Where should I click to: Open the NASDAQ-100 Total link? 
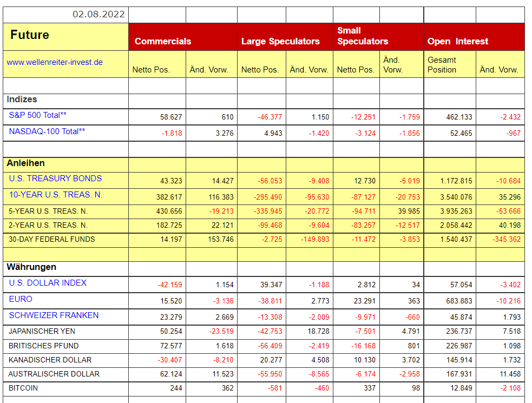pos(47,131)
